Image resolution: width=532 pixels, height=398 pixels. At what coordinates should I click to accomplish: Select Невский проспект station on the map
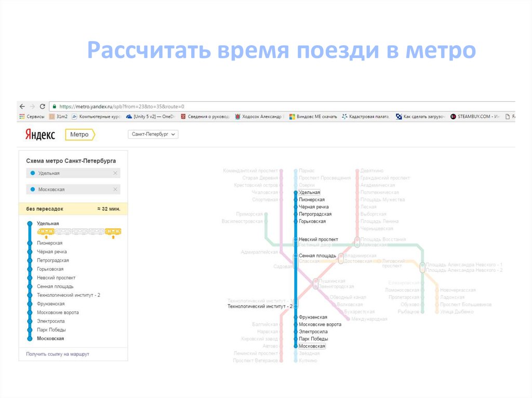point(318,239)
